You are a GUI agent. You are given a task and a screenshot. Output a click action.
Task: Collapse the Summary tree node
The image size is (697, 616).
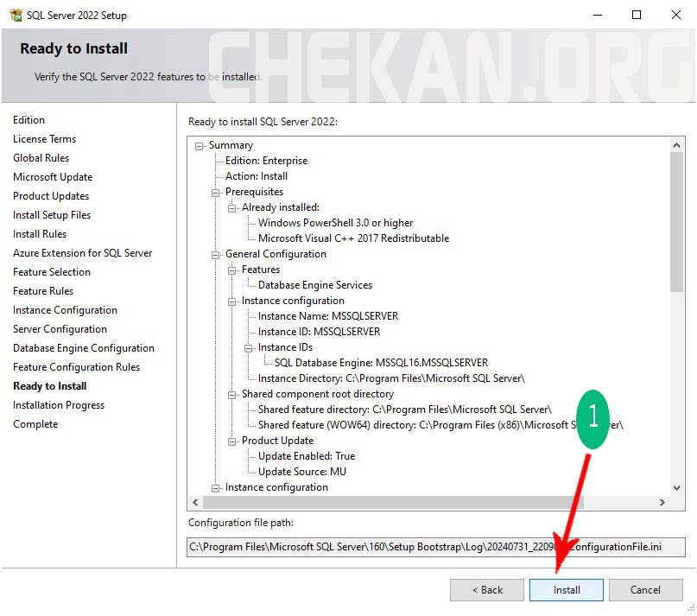[x=200, y=146]
